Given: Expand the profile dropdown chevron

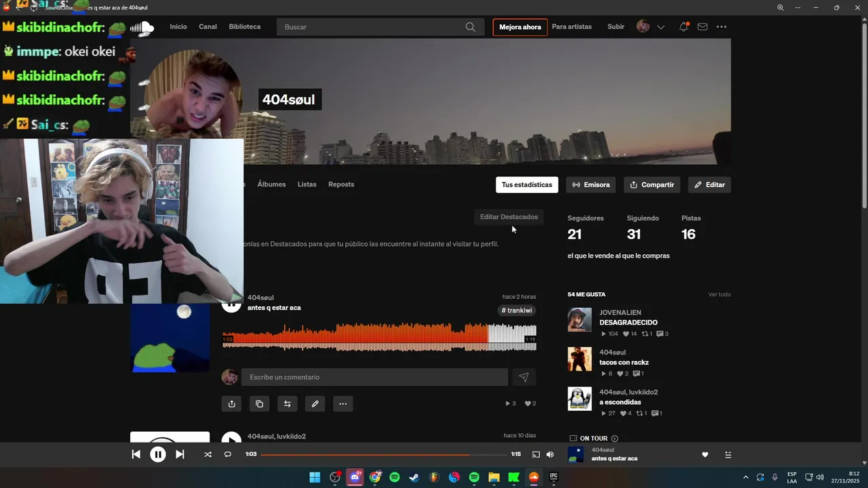Looking at the screenshot, I should click(661, 27).
